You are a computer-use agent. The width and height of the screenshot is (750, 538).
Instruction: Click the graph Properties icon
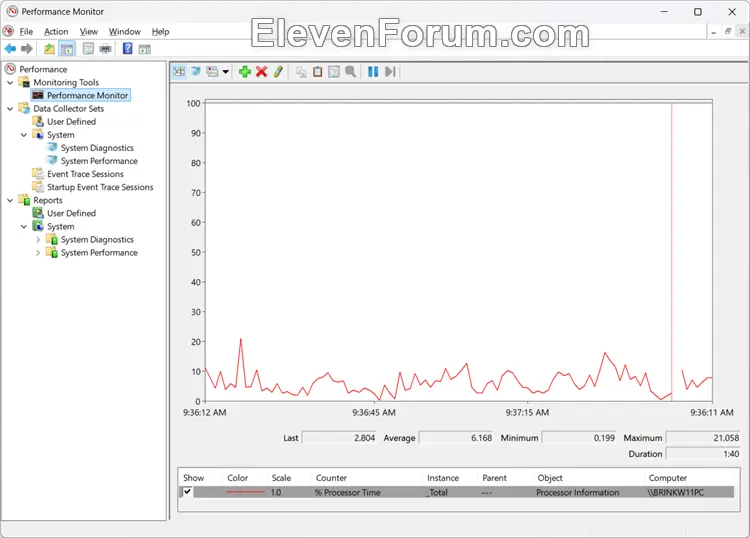point(334,72)
